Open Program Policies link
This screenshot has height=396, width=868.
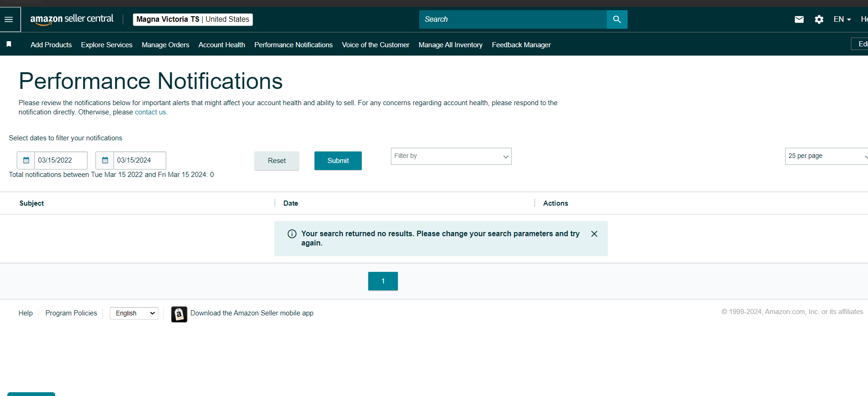tap(71, 313)
